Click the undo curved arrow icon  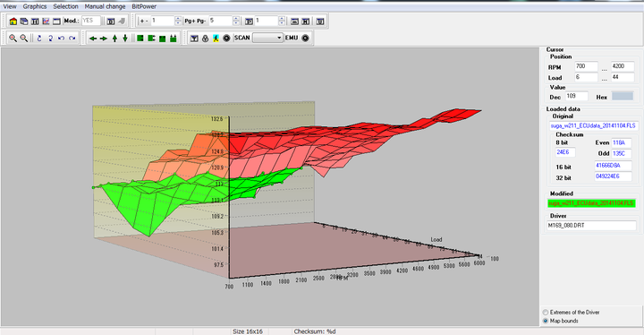(x=61, y=38)
